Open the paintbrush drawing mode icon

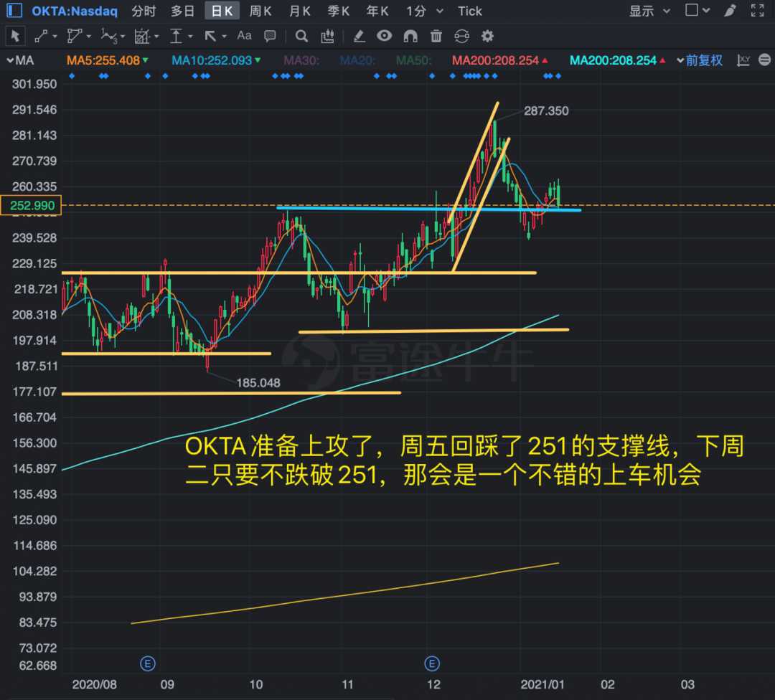[730, 10]
